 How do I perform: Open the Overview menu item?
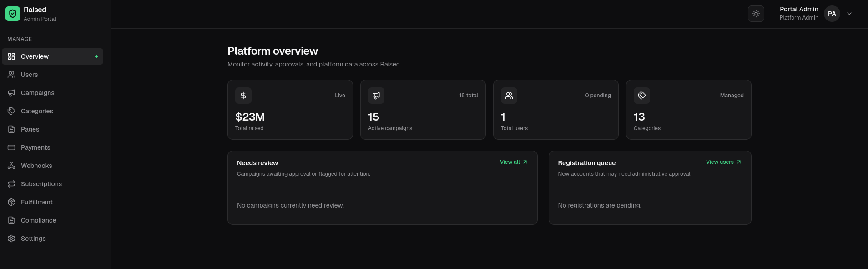click(x=53, y=56)
